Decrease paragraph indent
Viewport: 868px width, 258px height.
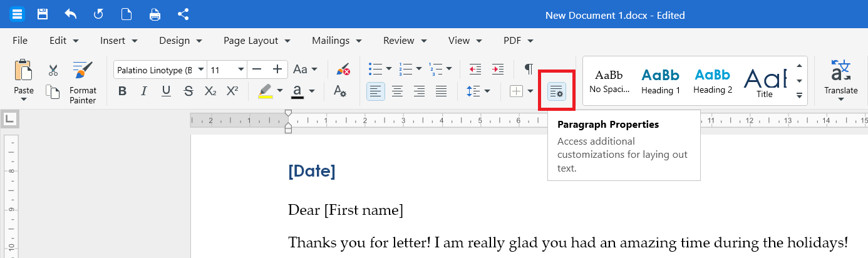pyautogui.click(x=475, y=69)
